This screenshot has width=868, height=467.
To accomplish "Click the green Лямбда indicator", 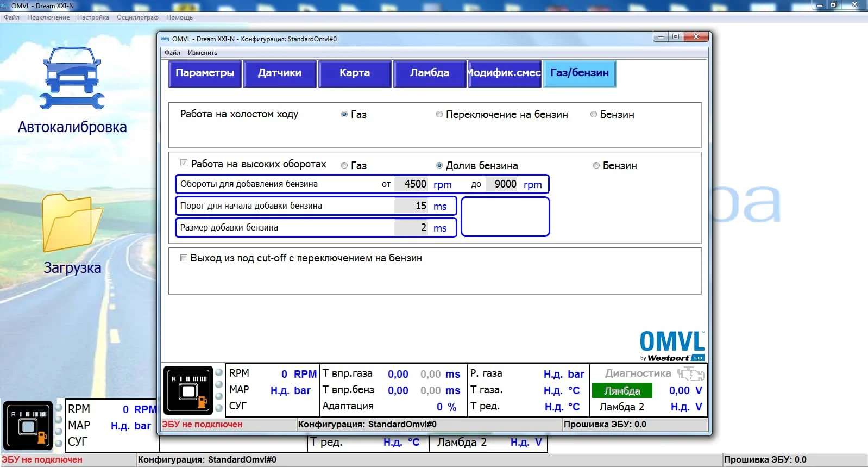I will tap(622, 391).
